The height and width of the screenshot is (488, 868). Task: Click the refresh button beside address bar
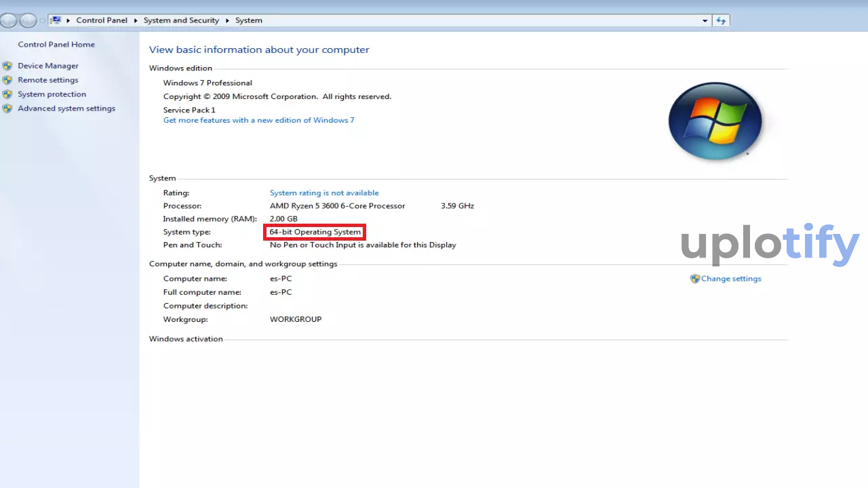(x=720, y=20)
